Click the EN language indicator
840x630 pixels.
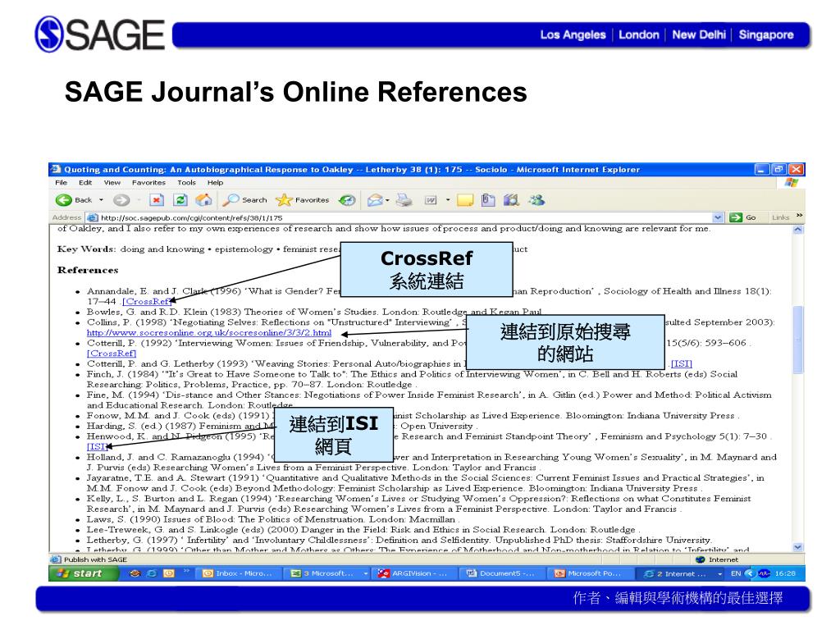pos(736,573)
